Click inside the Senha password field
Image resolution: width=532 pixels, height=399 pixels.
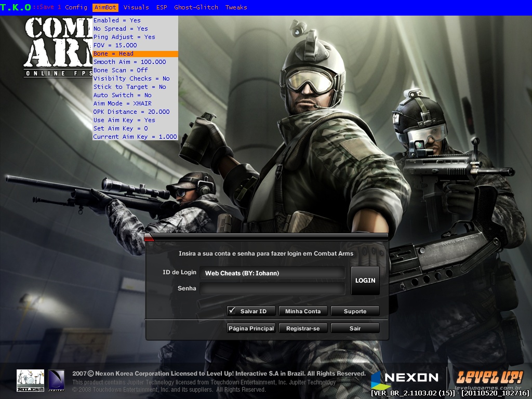point(273,289)
